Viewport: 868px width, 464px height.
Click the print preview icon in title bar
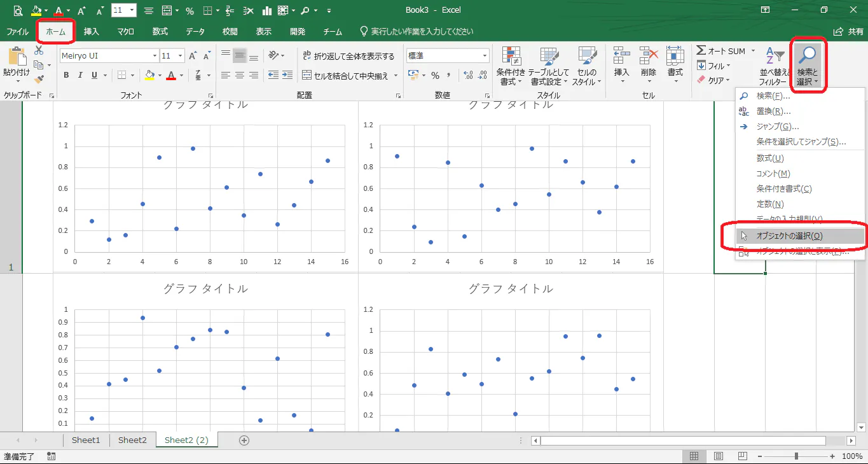coord(18,10)
